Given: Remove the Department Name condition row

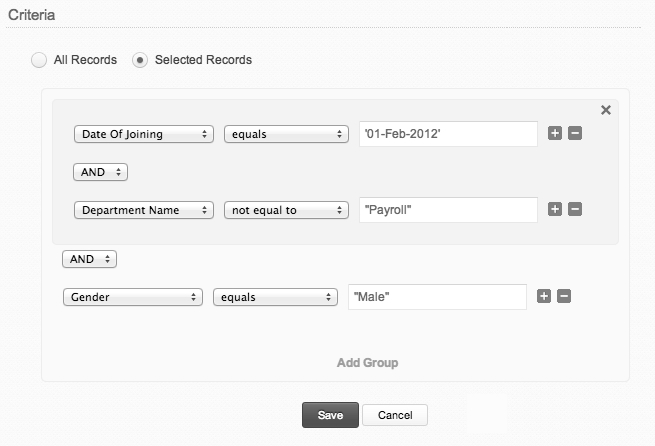Looking at the screenshot, I should (575, 210).
